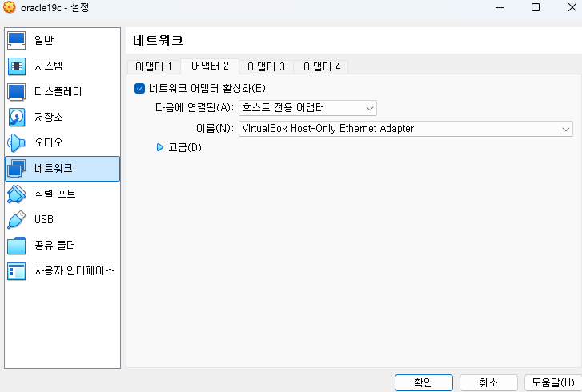Click the 오디오 label in the sidebar
Viewport: 582px width, 392px height.
point(49,142)
